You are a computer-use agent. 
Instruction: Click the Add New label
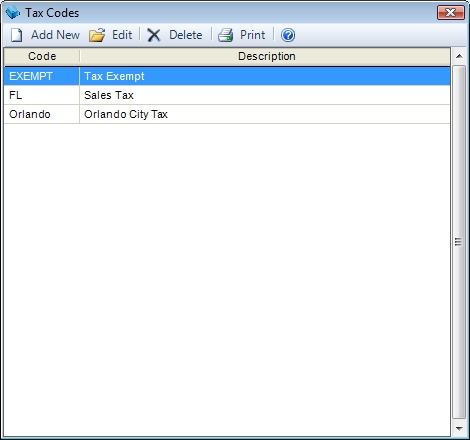point(55,35)
